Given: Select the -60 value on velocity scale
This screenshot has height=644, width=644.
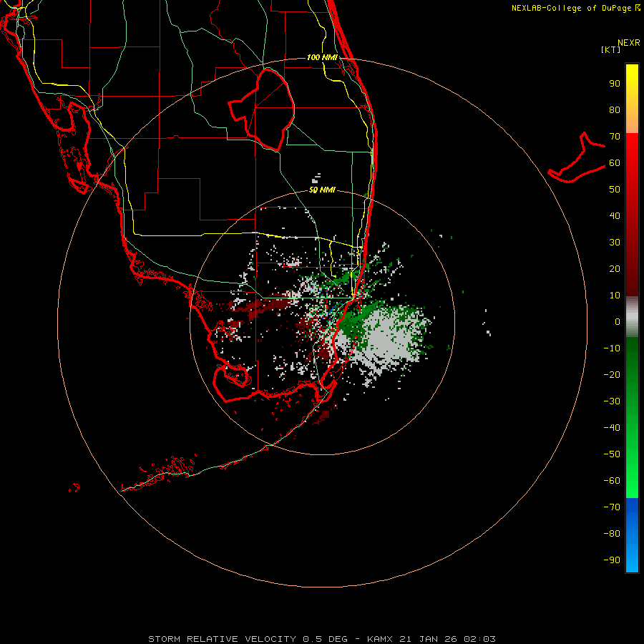Looking at the screenshot, I should [x=612, y=481].
